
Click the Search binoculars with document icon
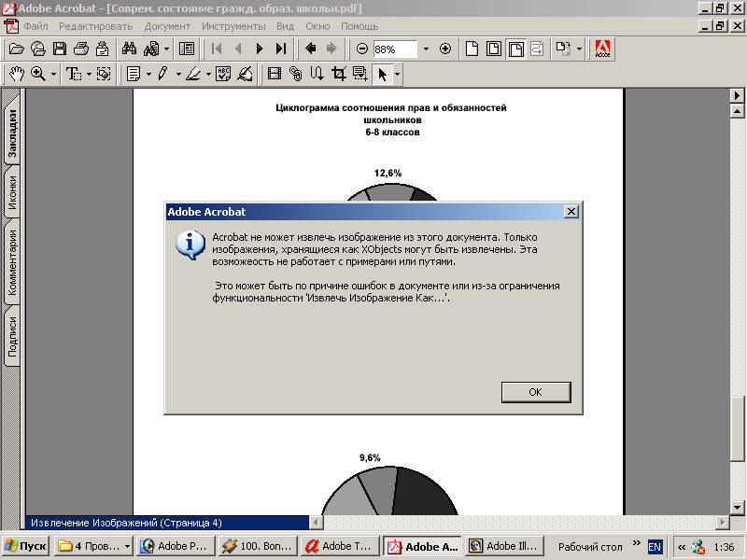(x=151, y=49)
